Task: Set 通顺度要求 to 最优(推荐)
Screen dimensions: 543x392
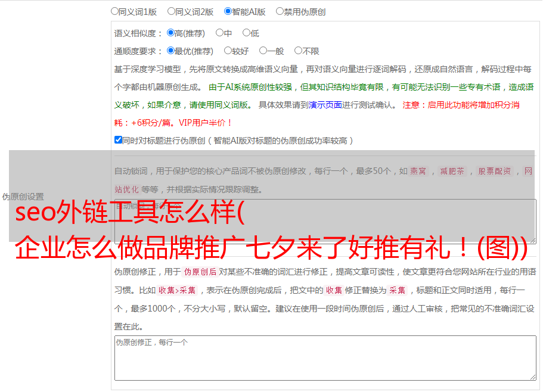Action: [170, 51]
